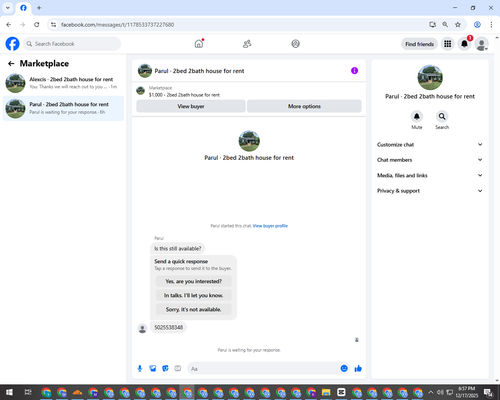The height and width of the screenshot is (400, 500).
Task: Open the Home feed icon
Action: coord(199,44)
